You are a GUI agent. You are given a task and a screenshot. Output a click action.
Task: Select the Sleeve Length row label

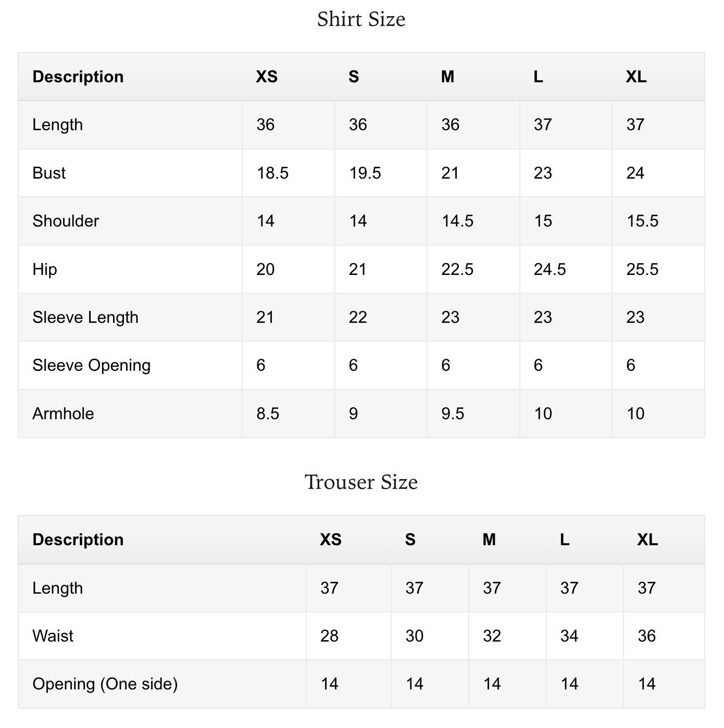click(85, 317)
